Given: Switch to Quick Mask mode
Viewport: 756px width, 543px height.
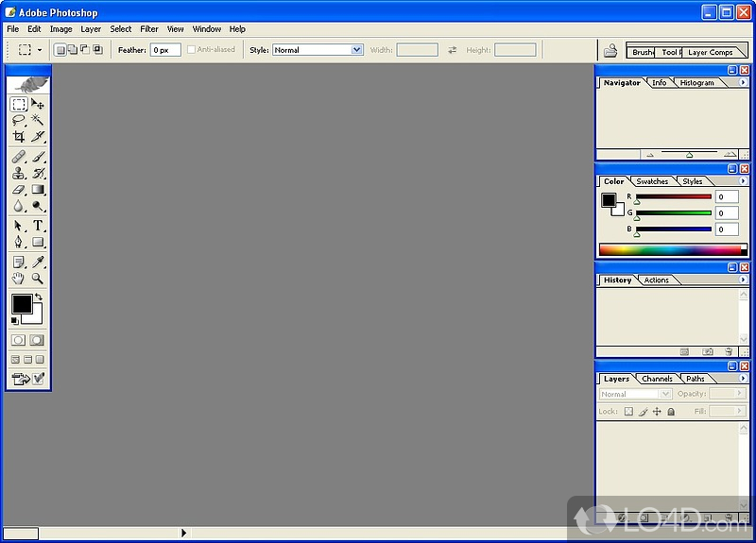Looking at the screenshot, I should point(37,340).
